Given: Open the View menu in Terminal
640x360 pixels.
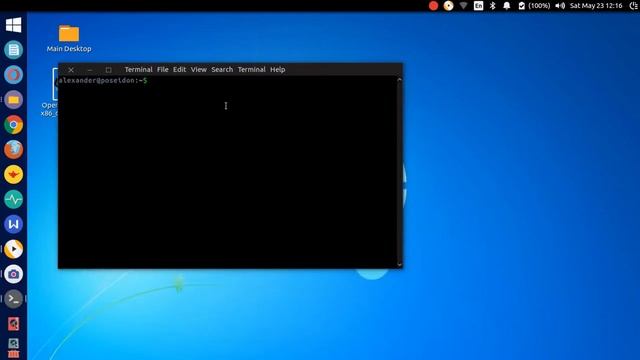Looking at the screenshot, I should click(x=199, y=69).
